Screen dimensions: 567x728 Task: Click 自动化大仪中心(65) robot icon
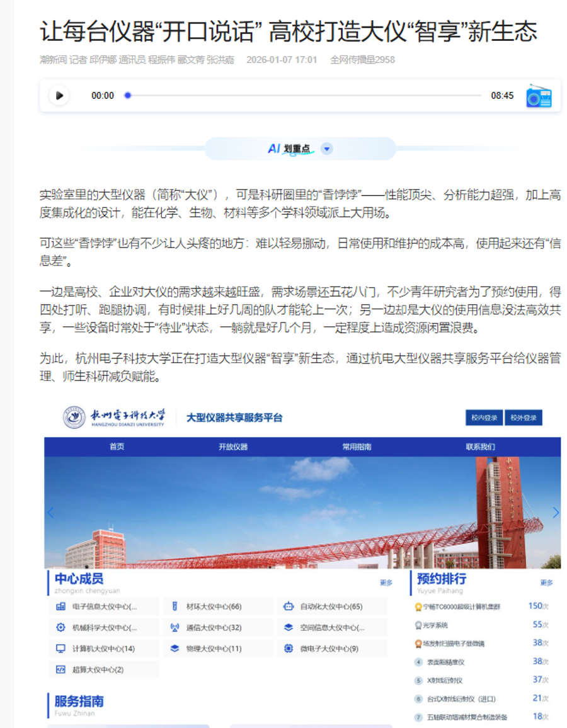click(x=289, y=606)
